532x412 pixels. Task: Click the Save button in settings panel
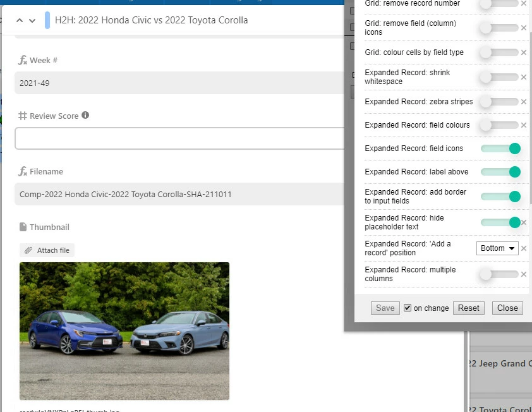tap(385, 308)
